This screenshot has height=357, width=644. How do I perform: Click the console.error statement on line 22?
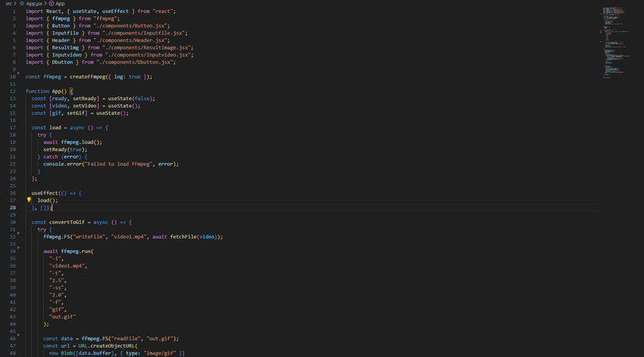pos(65,164)
